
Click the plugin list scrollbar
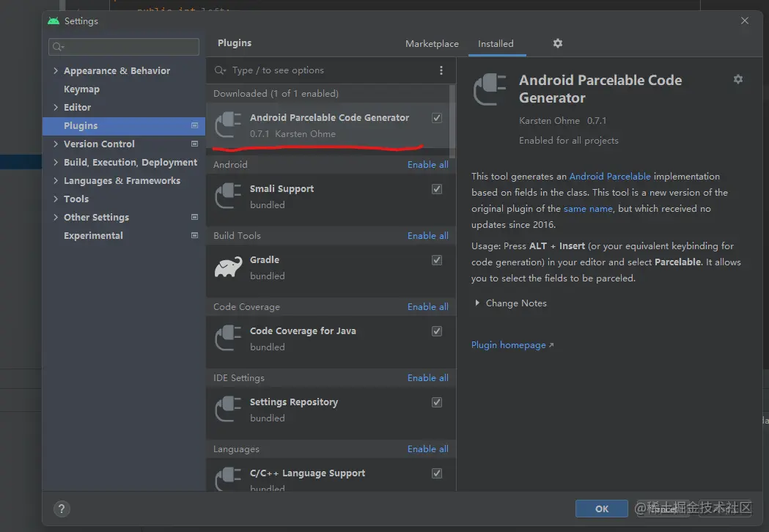point(452,121)
